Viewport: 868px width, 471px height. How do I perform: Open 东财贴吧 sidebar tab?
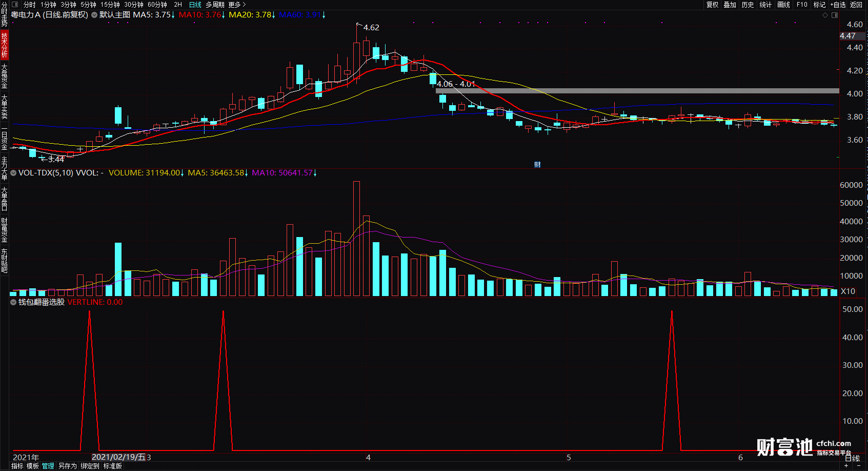pyautogui.click(x=4, y=260)
